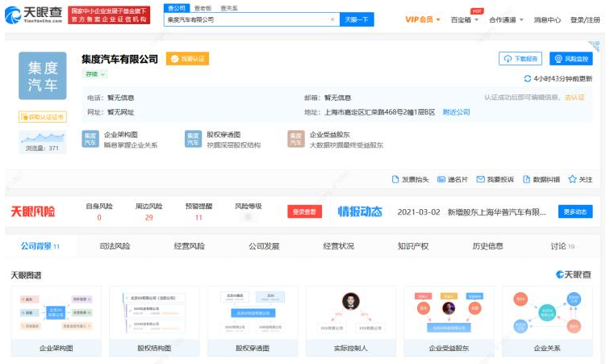This screenshot has height=364, width=606.
Task: Click the 关注 star icon
Action: pos(572,179)
